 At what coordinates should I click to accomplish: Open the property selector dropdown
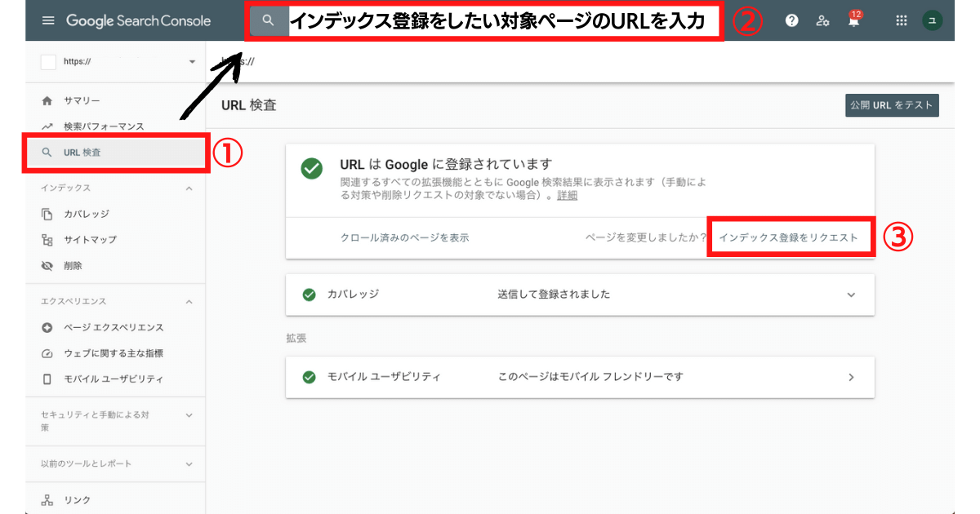pyautogui.click(x=192, y=62)
